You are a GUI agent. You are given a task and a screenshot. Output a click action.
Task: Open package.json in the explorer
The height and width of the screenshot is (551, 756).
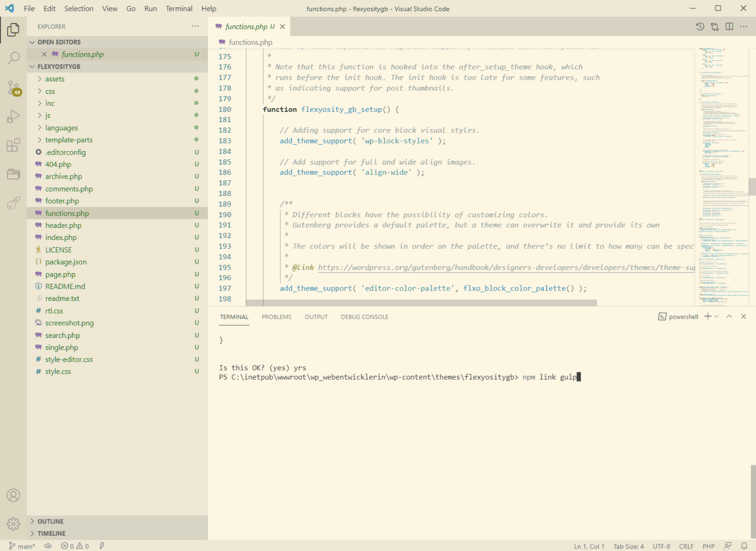tap(117, 262)
